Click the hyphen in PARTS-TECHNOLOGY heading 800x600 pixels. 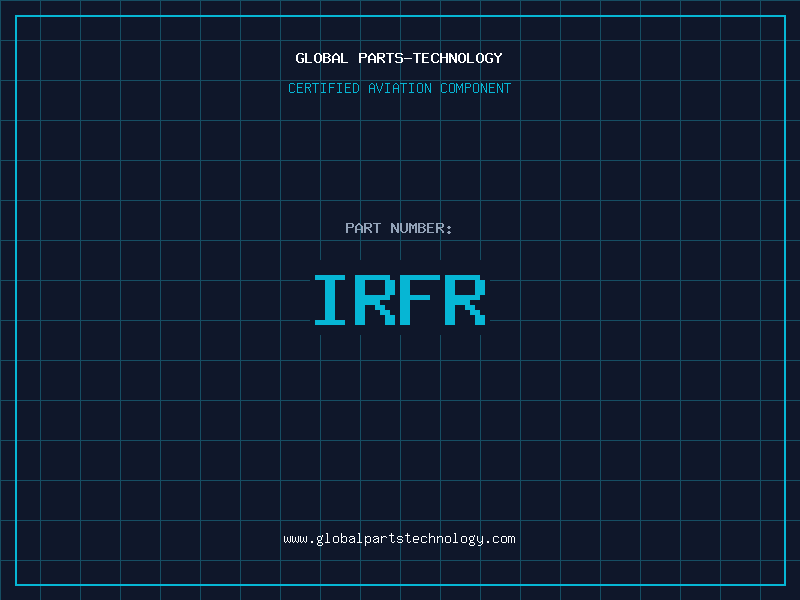tap(408, 58)
